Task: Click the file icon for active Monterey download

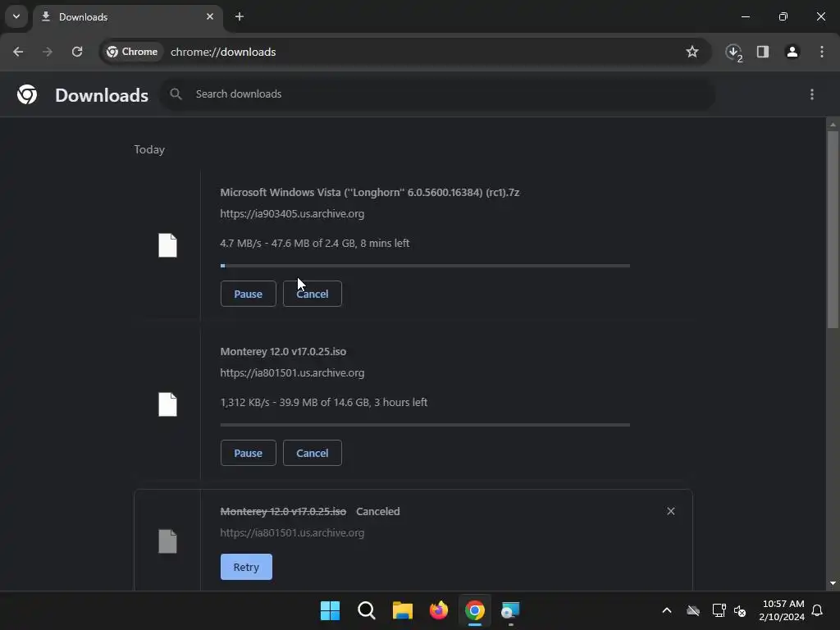Action: point(167,404)
